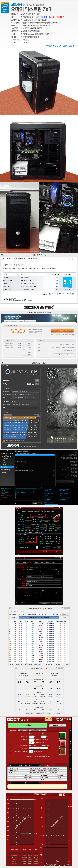Image resolution: width=78 pixels, height=868 pixels.
Task: Click the Sensor Test button in Real Temp
Action: pyautogui.click(x=29, y=713)
